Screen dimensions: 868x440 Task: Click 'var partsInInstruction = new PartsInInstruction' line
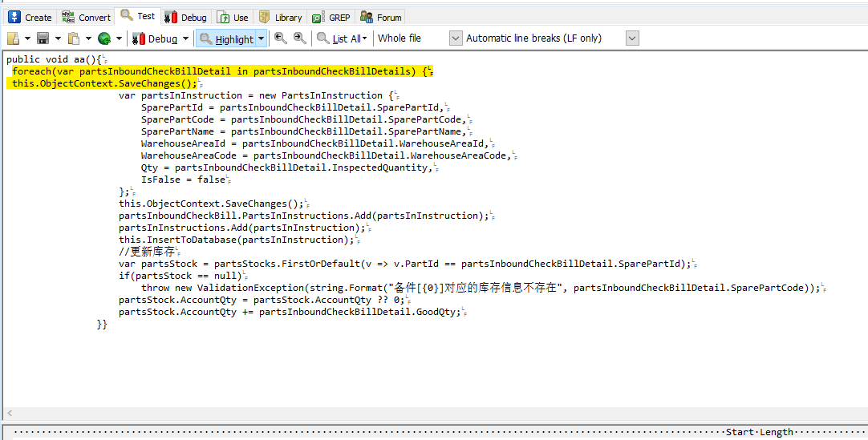256,95
